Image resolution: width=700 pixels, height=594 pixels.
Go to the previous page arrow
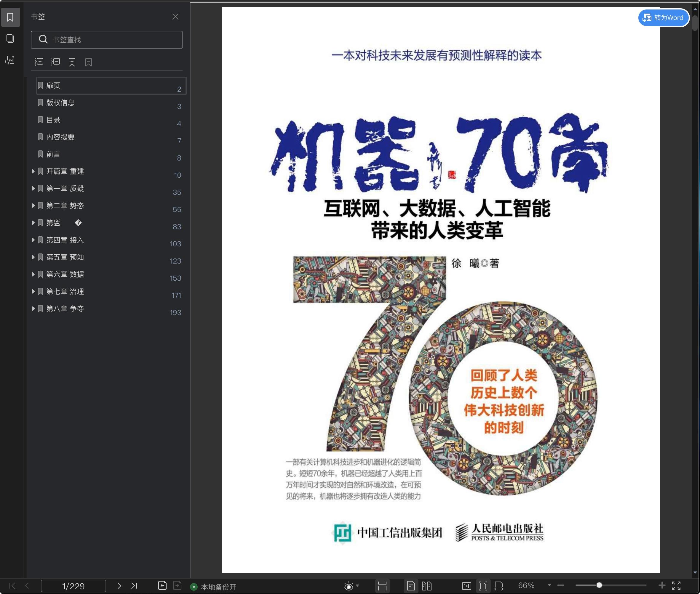[x=27, y=586]
